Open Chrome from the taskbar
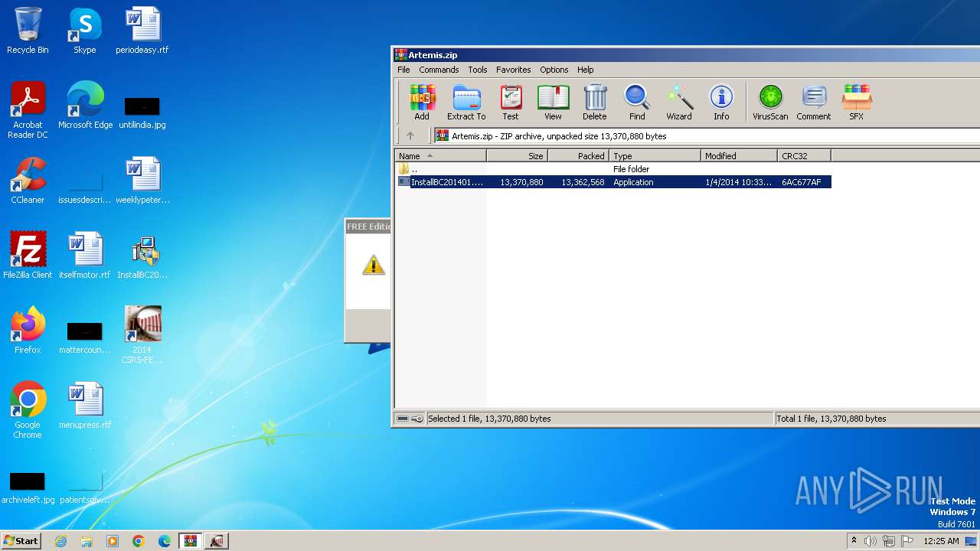The image size is (980, 551). pos(139,541)
